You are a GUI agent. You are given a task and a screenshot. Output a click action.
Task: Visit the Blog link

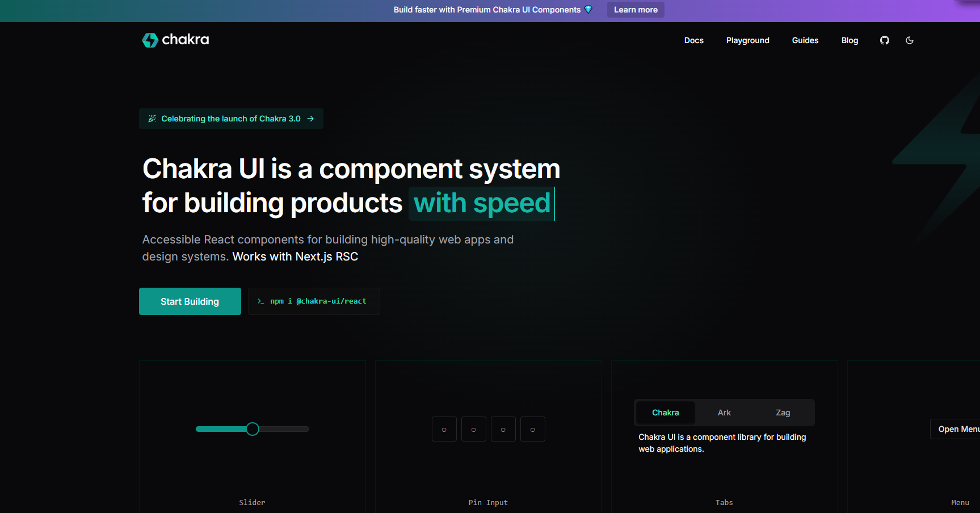tap(849, 40)
